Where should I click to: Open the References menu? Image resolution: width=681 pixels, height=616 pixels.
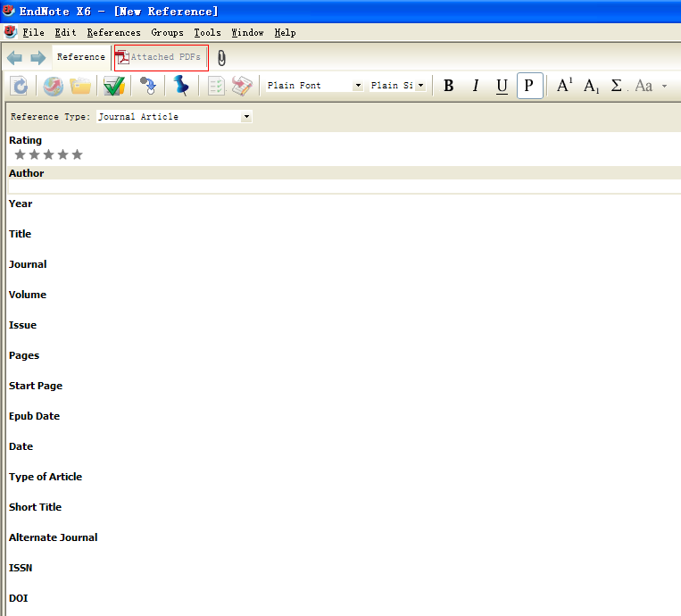pos(113,32)
